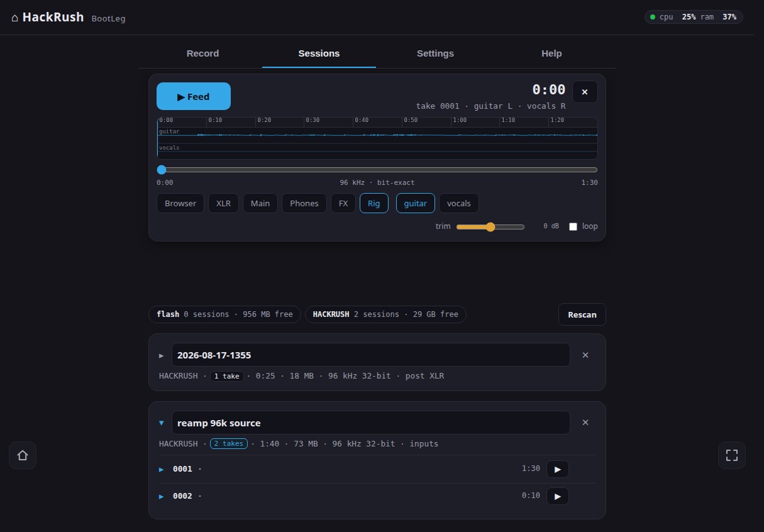Screen dimensions: 764x532
Task: Click the large 0:00 time counter
Action: [548, 90]
